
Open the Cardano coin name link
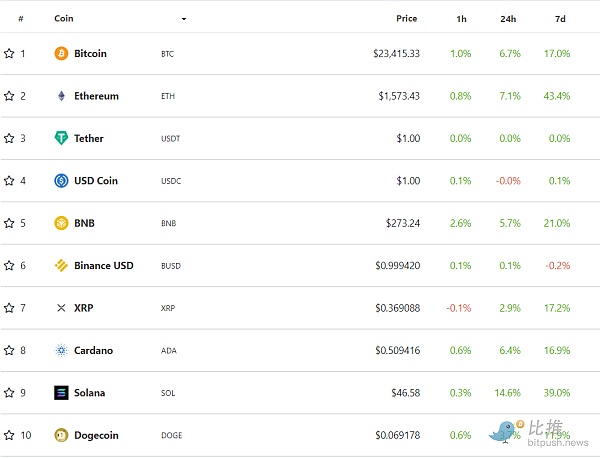click(93, 350)
